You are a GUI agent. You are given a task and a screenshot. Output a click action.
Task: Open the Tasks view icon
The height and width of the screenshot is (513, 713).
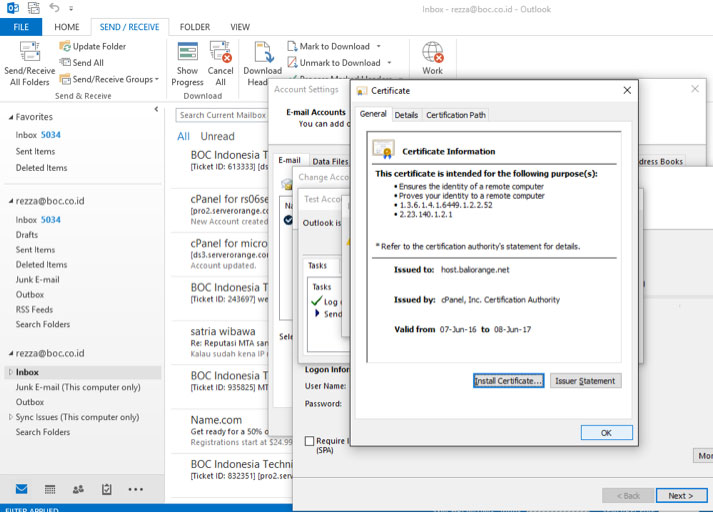click(106, 489)
